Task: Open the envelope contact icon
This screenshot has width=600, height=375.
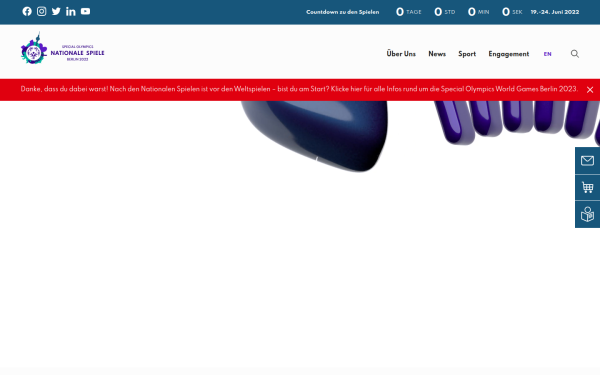Action: coord(587,161)
